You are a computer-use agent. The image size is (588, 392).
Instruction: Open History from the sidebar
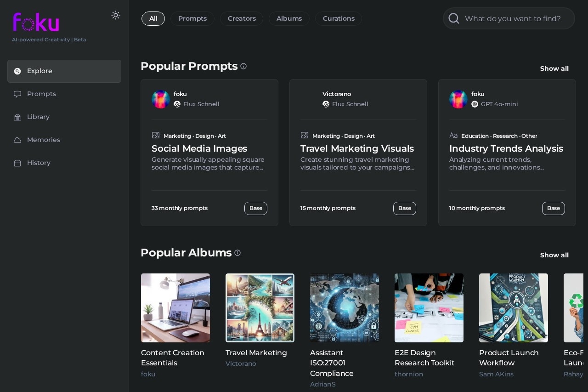(39, 163)
